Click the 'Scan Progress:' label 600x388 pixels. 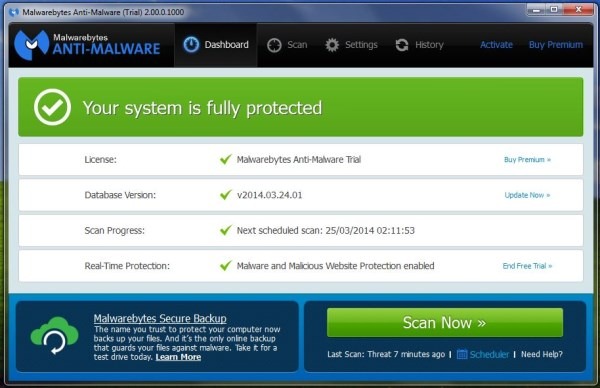(x=114, y=230)
